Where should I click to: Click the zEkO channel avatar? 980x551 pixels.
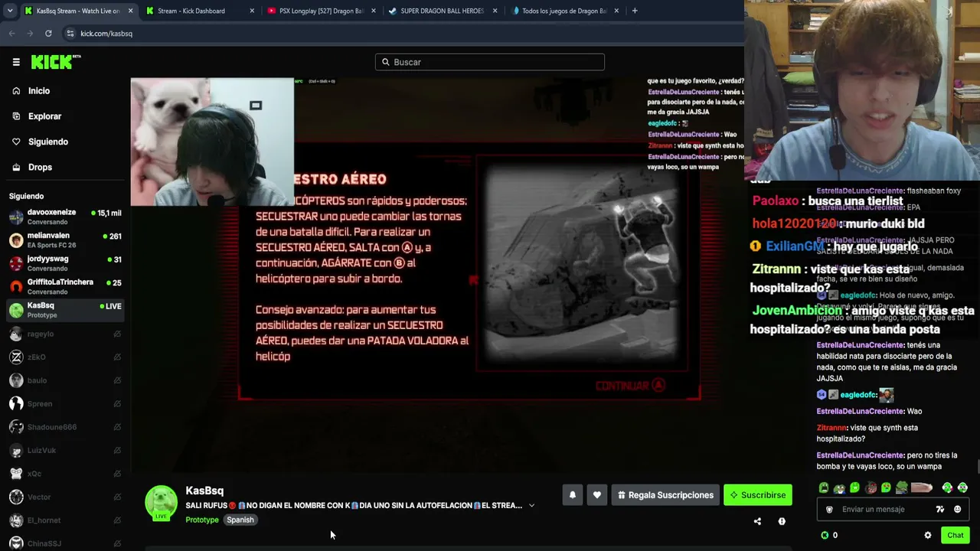click(x=16, y=357)
